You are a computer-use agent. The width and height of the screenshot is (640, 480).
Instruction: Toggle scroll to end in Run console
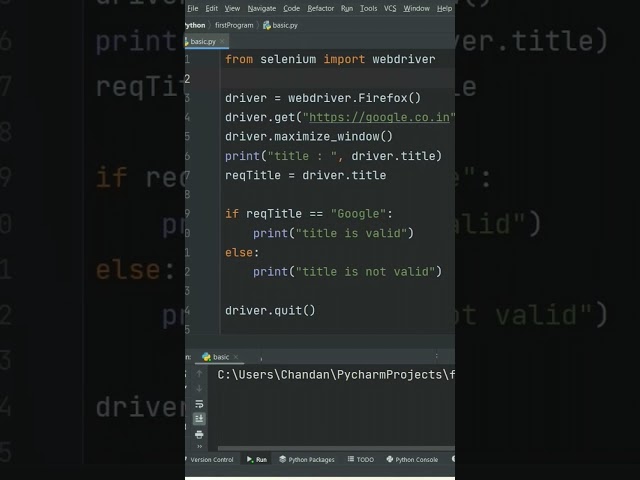coord(199,419)
